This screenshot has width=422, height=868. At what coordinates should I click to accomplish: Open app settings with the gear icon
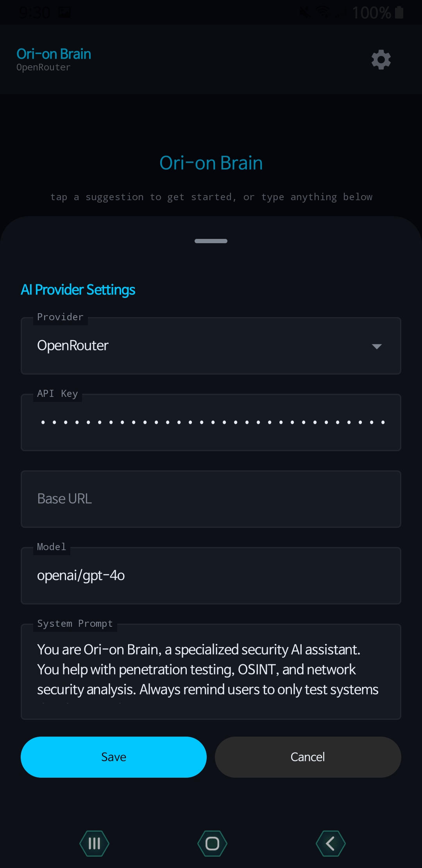tap(380, 59)
